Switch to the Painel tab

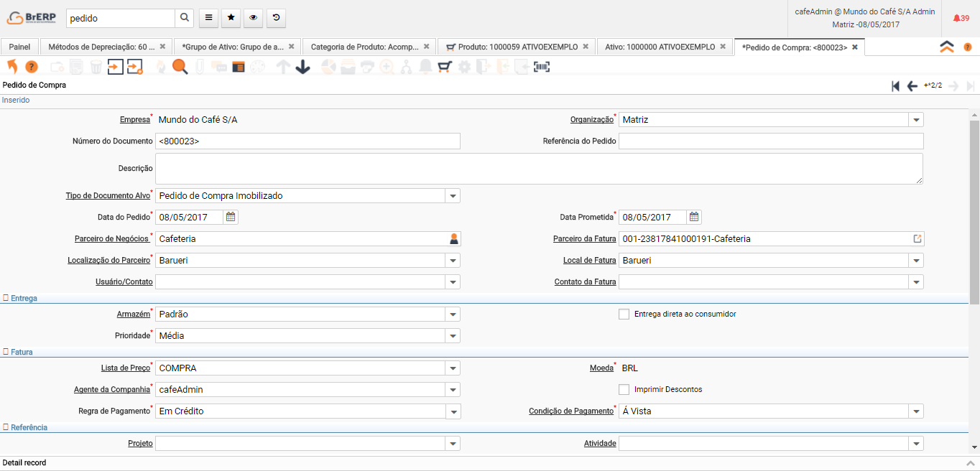[x=19, y=47]
